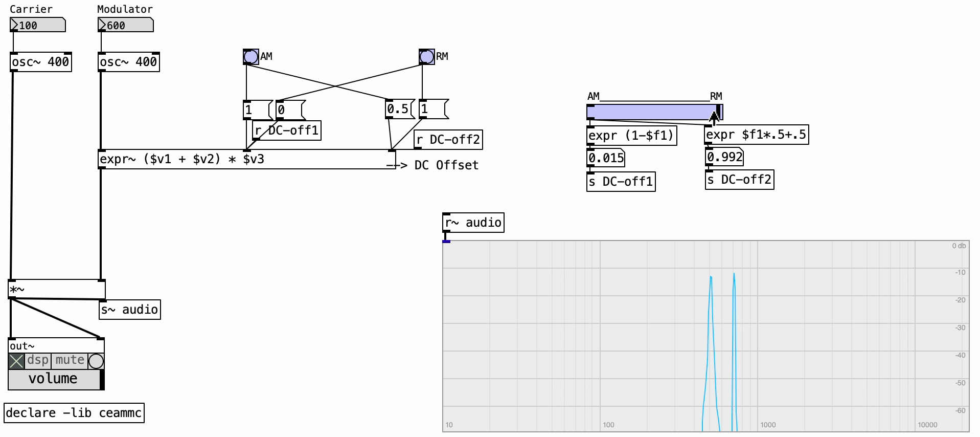
Task: Click the AM bang button
Action: (250, 56)
